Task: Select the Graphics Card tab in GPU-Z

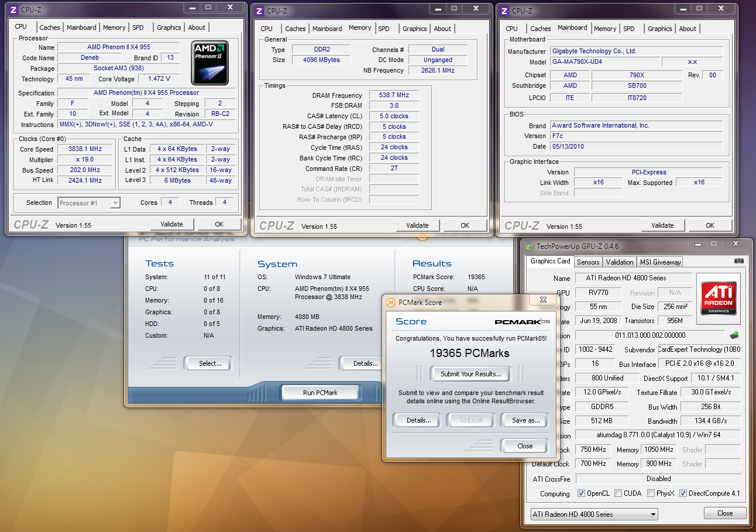Action: click(550, 261)
